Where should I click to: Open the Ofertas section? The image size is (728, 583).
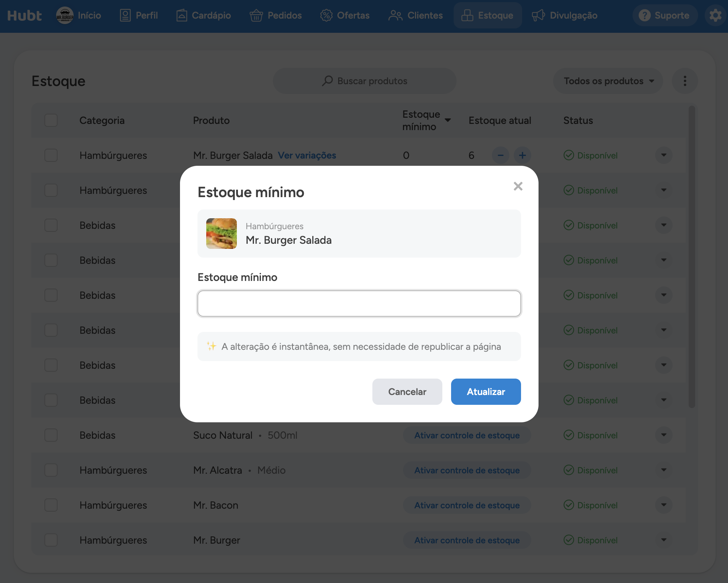(x=345, y=15)
